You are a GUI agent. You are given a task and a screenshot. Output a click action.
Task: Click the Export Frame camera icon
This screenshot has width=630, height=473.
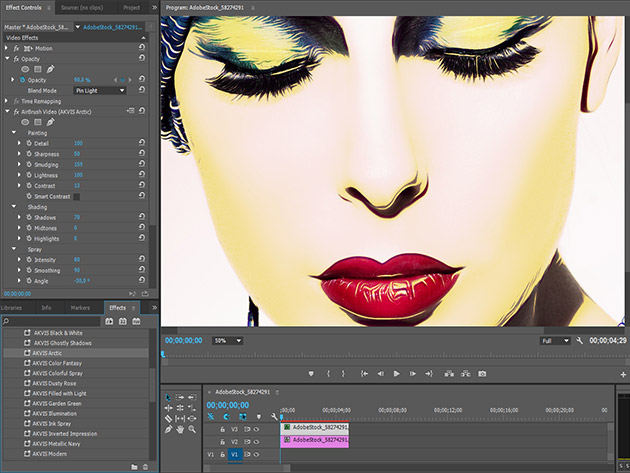pos(481,373)
